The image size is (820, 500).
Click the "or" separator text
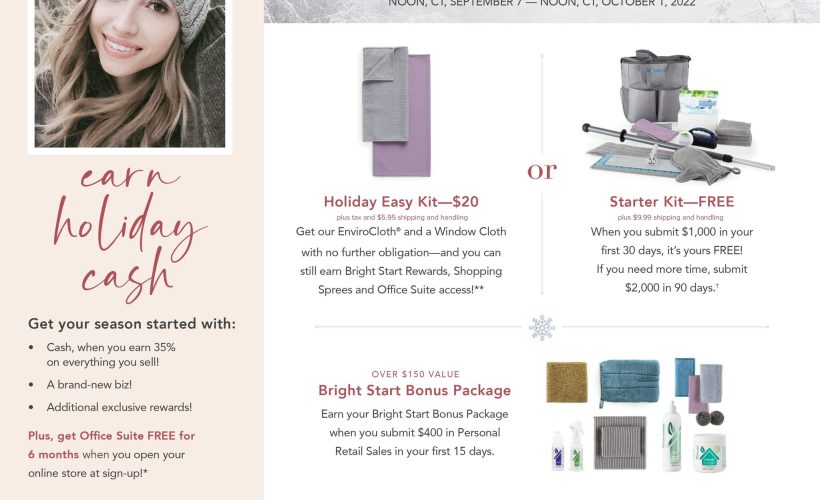[542, 172]
